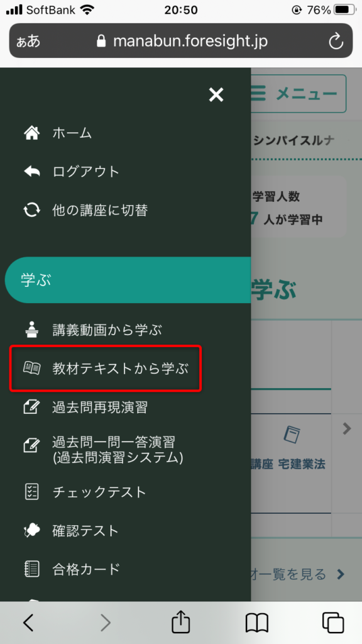Tap the pencil icon beside 過去問再現演習
Image resolution: width=362 pixels, height=644 pixels.
32,407
